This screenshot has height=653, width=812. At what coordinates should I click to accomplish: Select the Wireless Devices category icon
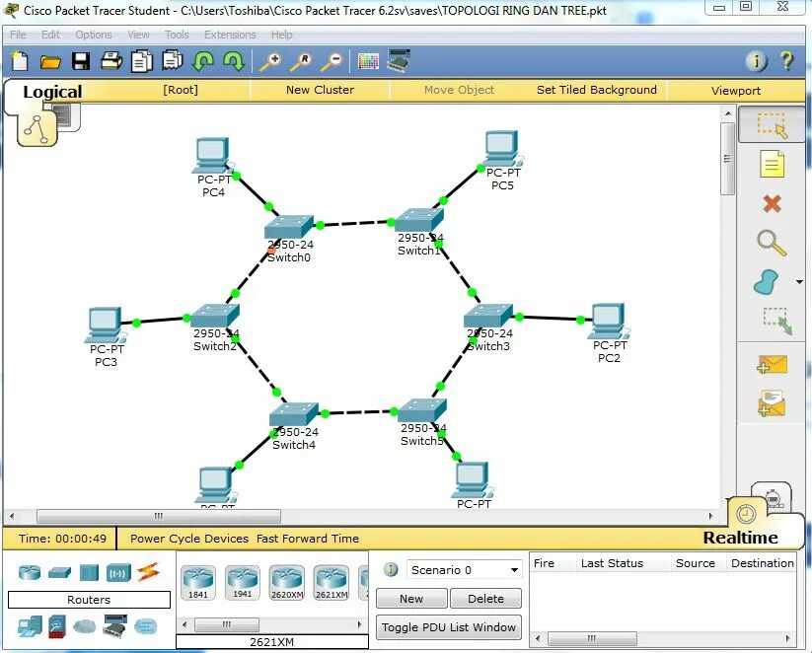click(118, 573)
